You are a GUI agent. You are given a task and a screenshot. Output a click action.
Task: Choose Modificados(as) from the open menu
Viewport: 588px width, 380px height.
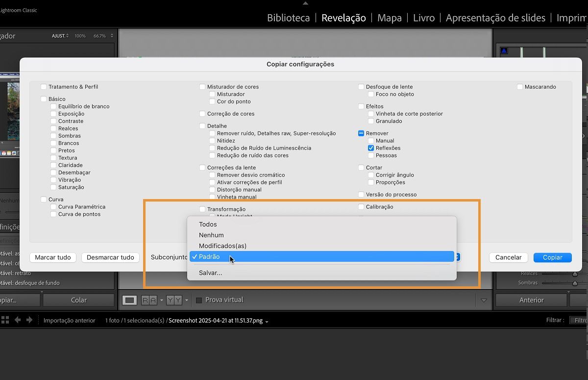click(x=223, y=246)
